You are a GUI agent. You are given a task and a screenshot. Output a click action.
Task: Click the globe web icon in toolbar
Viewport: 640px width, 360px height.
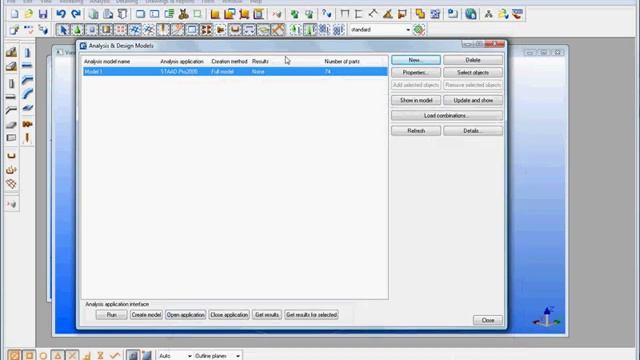pyautogui.click(x=471, y=14)
